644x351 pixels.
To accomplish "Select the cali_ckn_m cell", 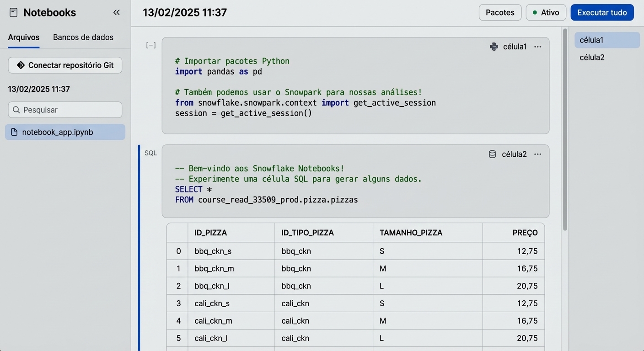I will coord(231,321).
